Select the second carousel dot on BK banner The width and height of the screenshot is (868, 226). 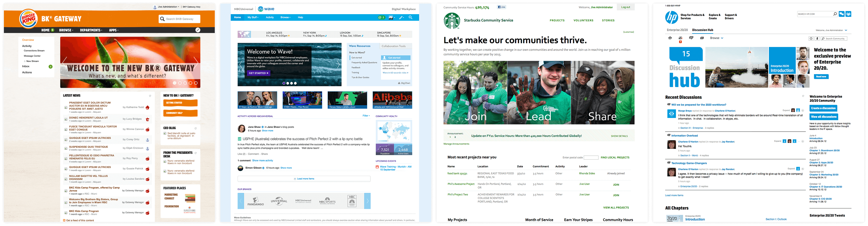click(180, 83)
